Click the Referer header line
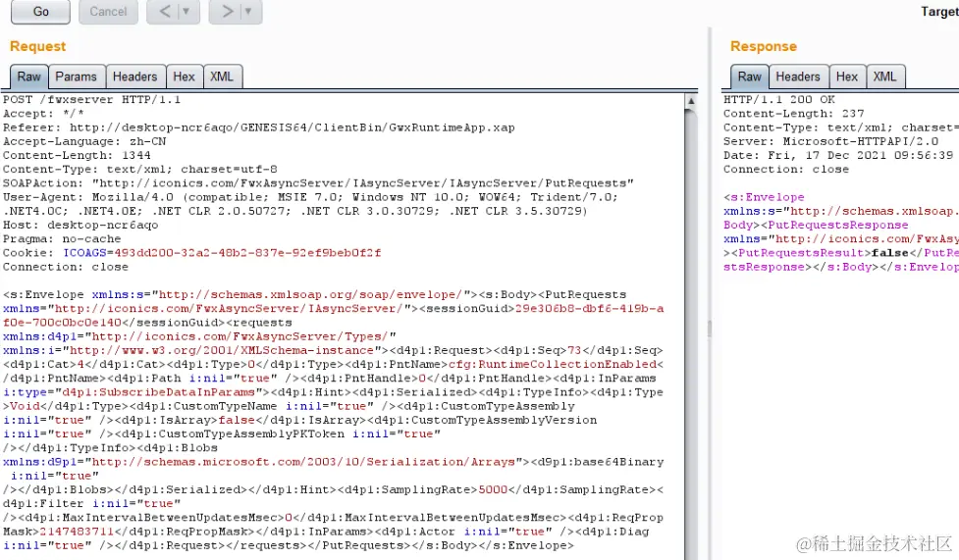 click(259, 127)
